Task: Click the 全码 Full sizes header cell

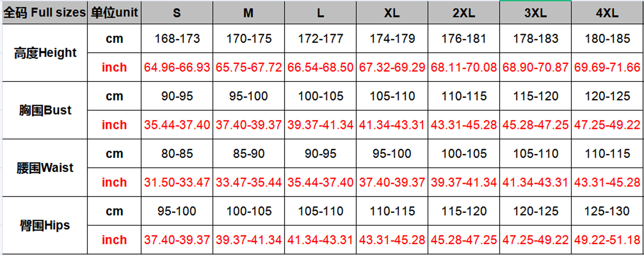Action: [45, 13]
